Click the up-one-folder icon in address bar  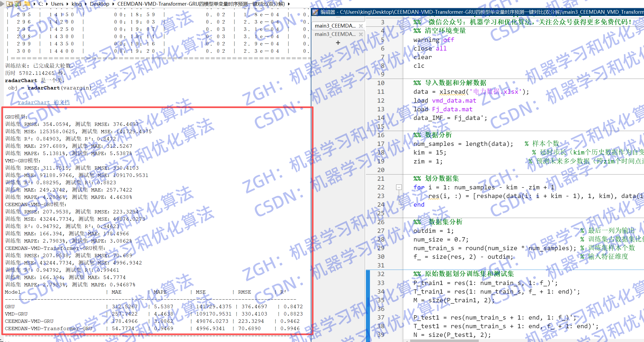tap(10, 4)
